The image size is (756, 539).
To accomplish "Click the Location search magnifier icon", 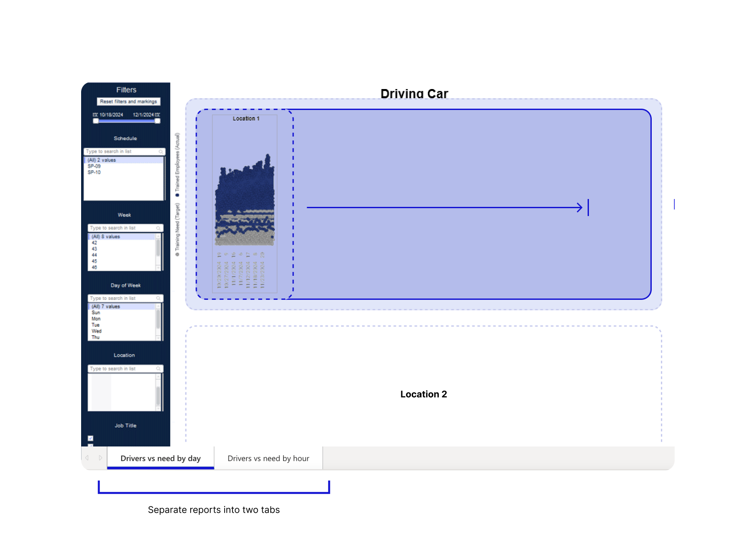I will (x=158, y=369).
